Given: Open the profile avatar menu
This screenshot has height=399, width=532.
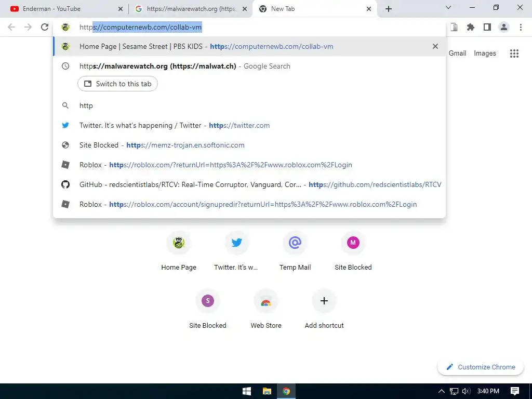Looking at the screenshot, I should coord(504,27).
